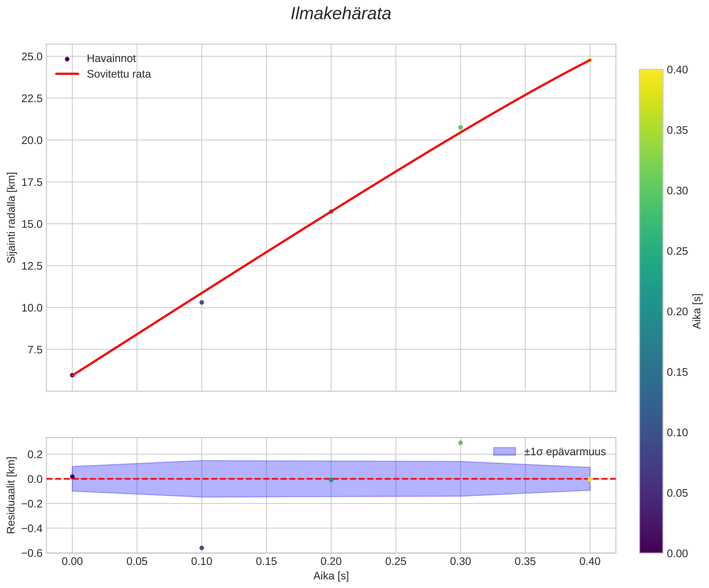Click the purple observation at time zero

click(x=72, y=375)
